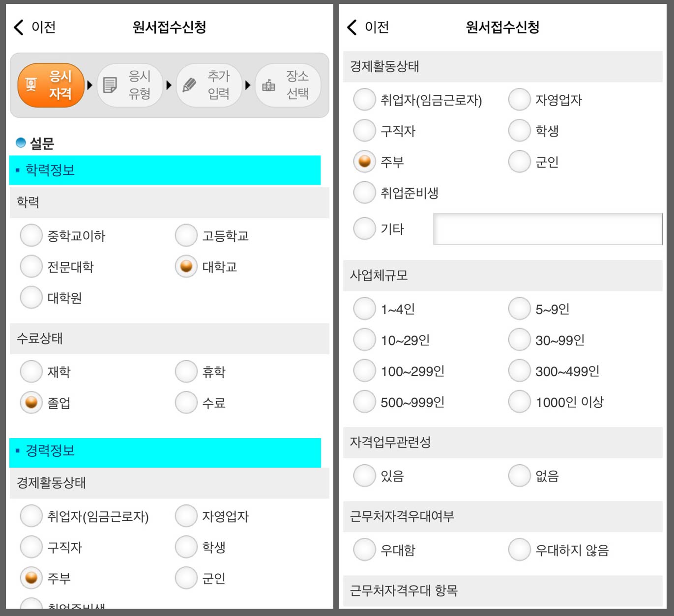This screenshot has height=616, width=674.
Task: Click the blue 설문 bullet icon
Action: 20,143
